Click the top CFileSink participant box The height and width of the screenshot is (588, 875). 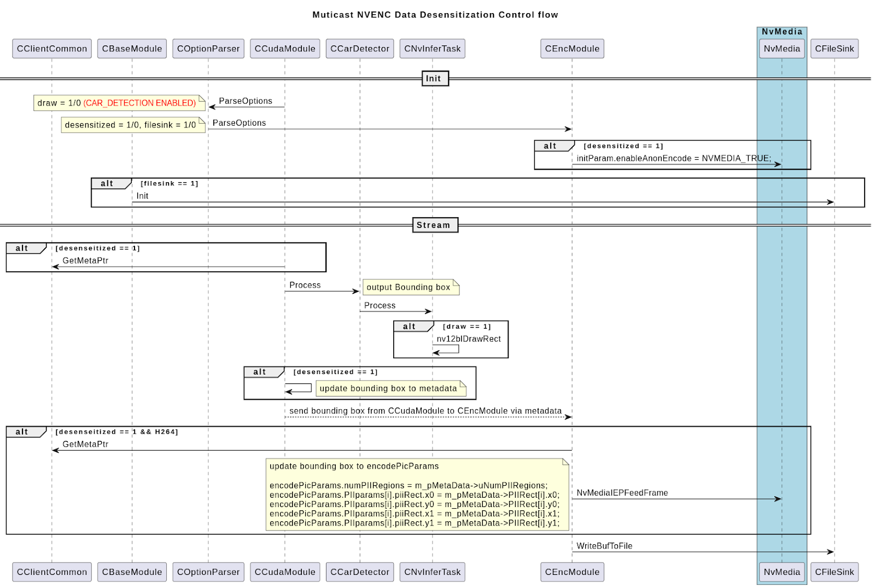tap(835, 49)
